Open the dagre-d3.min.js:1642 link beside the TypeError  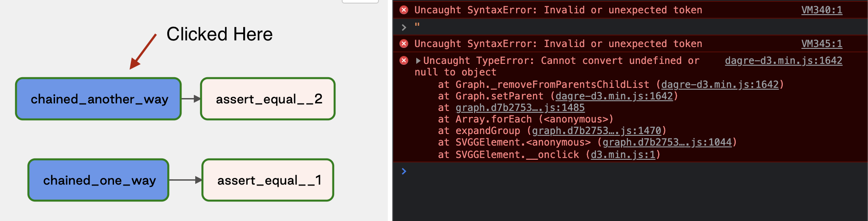tap(783, 60)
